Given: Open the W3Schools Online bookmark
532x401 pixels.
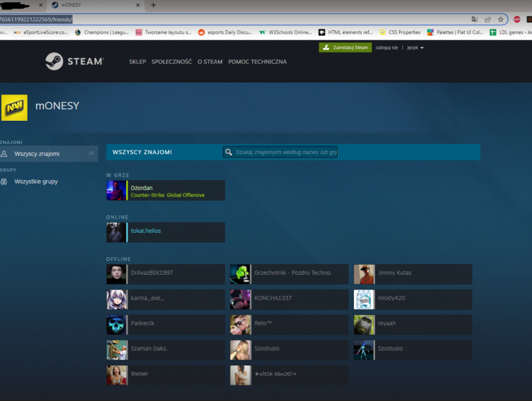Looking at the screenshot, I should tap(285, 32).
